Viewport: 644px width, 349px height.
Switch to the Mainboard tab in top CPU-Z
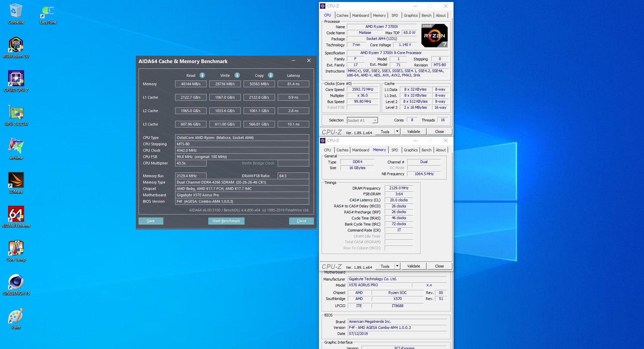pos(360,15)
